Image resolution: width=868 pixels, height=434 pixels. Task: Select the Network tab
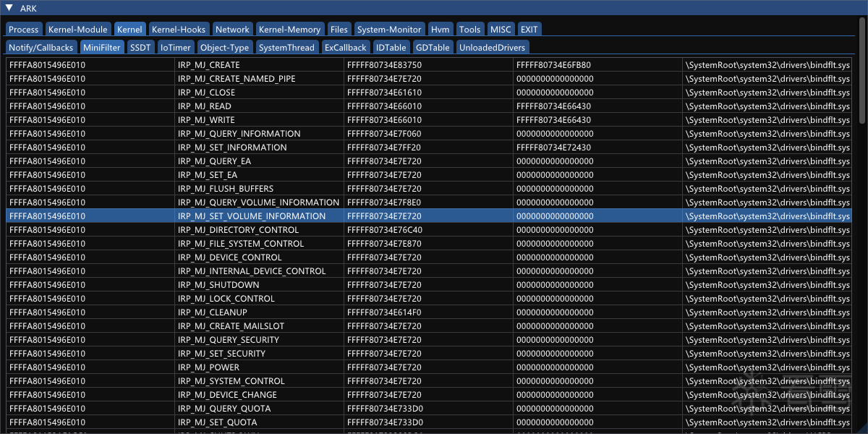click(232, 30)
